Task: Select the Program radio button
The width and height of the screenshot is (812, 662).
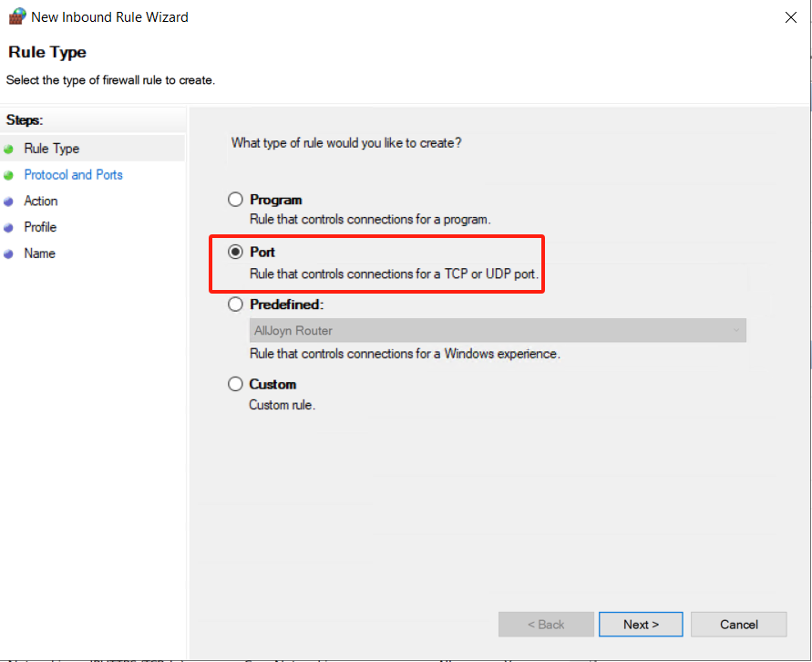Action: 236,200
